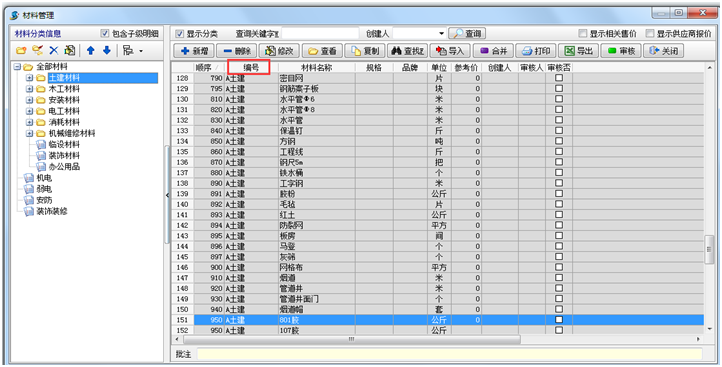The width and height of the screenshot is (722, 367).
Task: Click the category properties document icon
Action: 70,51
